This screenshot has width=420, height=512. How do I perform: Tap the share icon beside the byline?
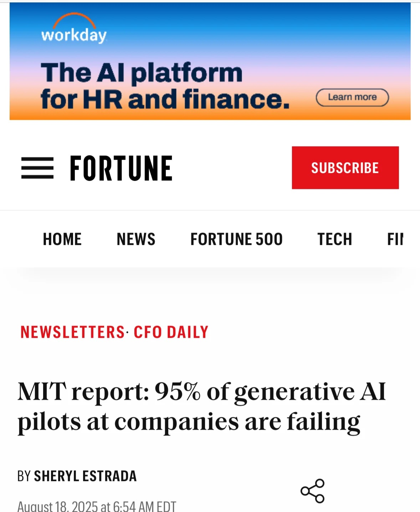click(x=313, y=491)
